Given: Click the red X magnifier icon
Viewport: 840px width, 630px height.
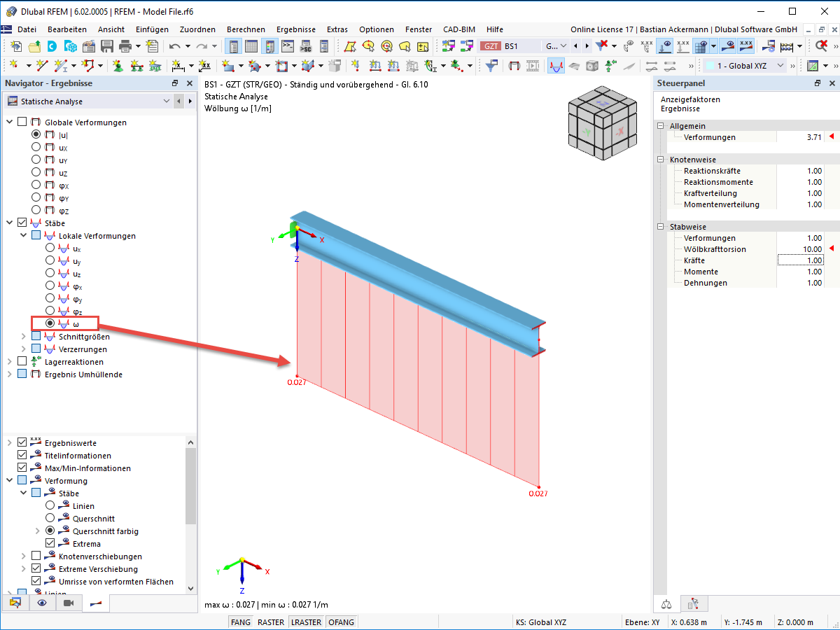Looking at the screenshot, I should pyautogui.click(x=822, y=46).
